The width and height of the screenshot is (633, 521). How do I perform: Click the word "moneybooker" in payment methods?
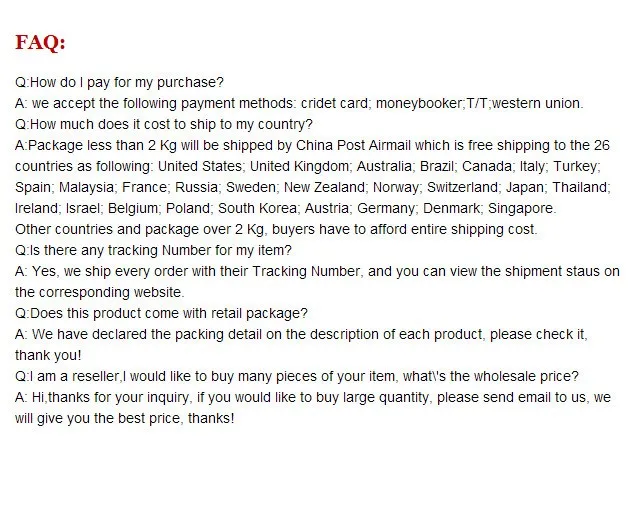pos(419,103)
